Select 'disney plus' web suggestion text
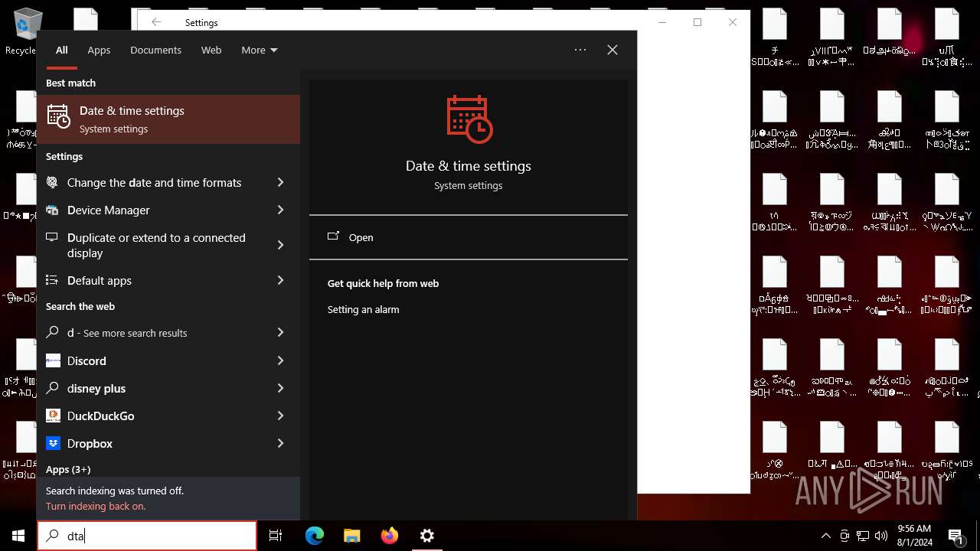This screenshot has height=551, width=980. click(96, 388)
